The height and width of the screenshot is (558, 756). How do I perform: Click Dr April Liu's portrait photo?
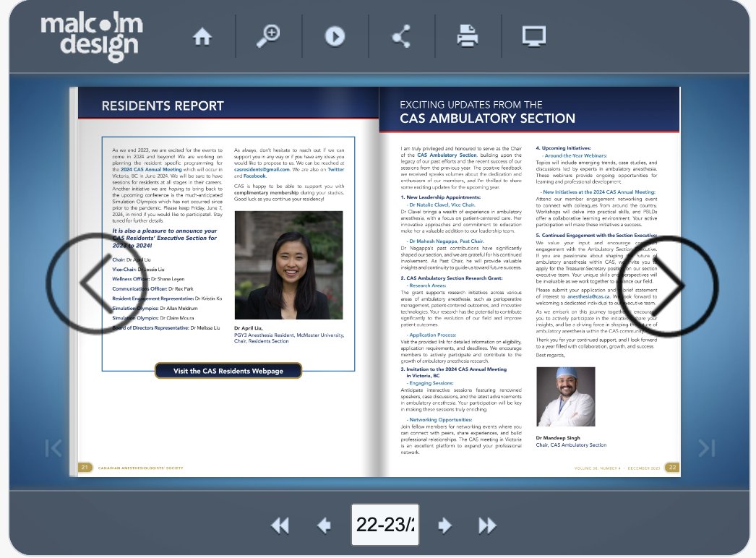pyautogui.click(x=288, y=265)
